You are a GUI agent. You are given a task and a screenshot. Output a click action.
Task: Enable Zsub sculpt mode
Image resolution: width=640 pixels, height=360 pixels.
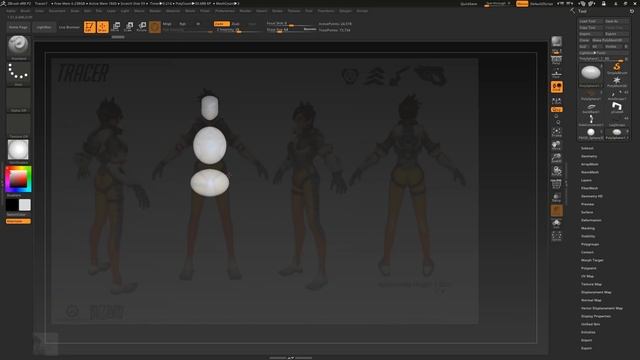[236, 24]
